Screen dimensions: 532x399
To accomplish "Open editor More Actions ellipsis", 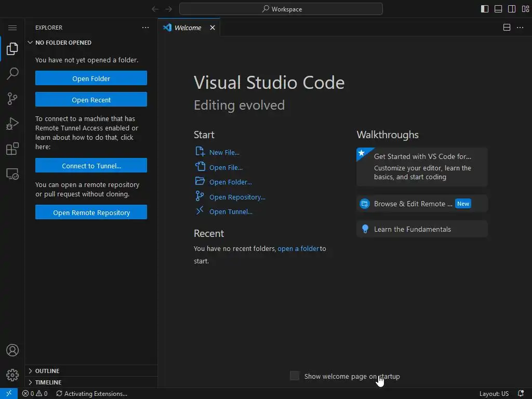I will [520, 28].
